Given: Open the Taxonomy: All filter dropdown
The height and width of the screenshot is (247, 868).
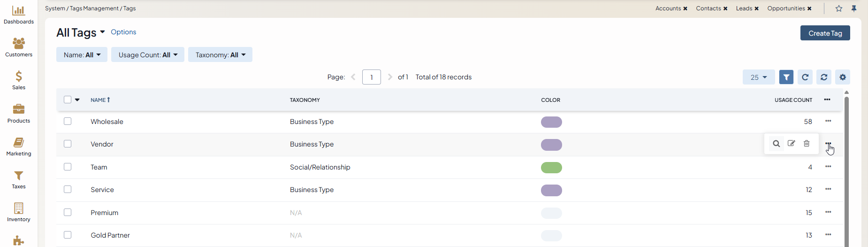Looking at the screenshot, I should 220,55.
